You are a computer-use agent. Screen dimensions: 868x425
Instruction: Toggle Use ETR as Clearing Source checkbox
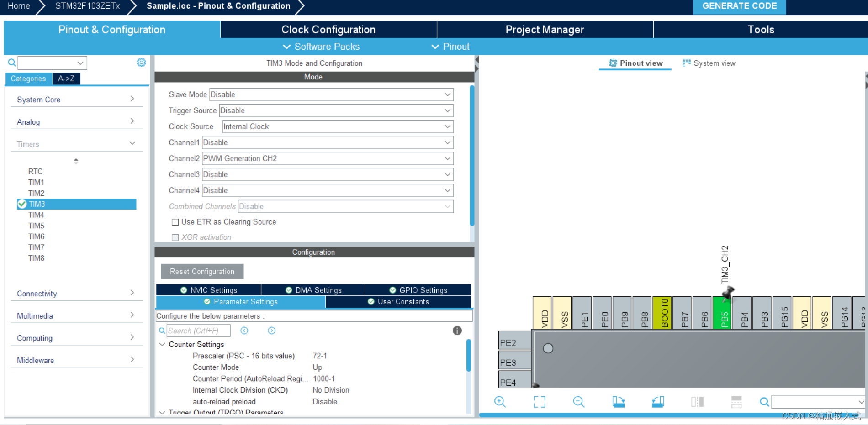[175, 222]
